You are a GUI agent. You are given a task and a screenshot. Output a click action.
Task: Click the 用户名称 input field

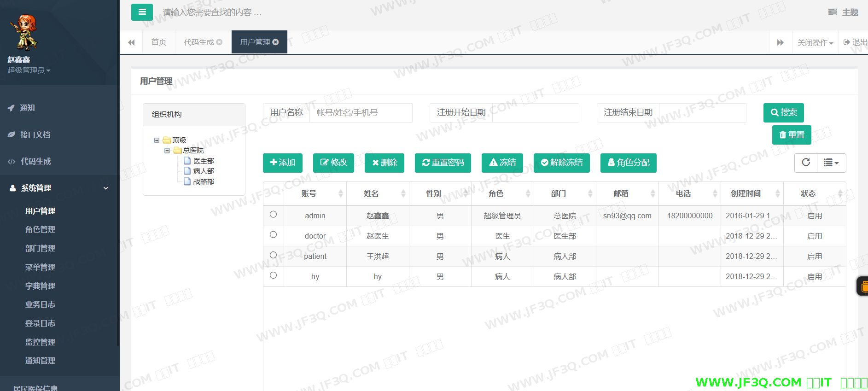click(x=361, y=113)
